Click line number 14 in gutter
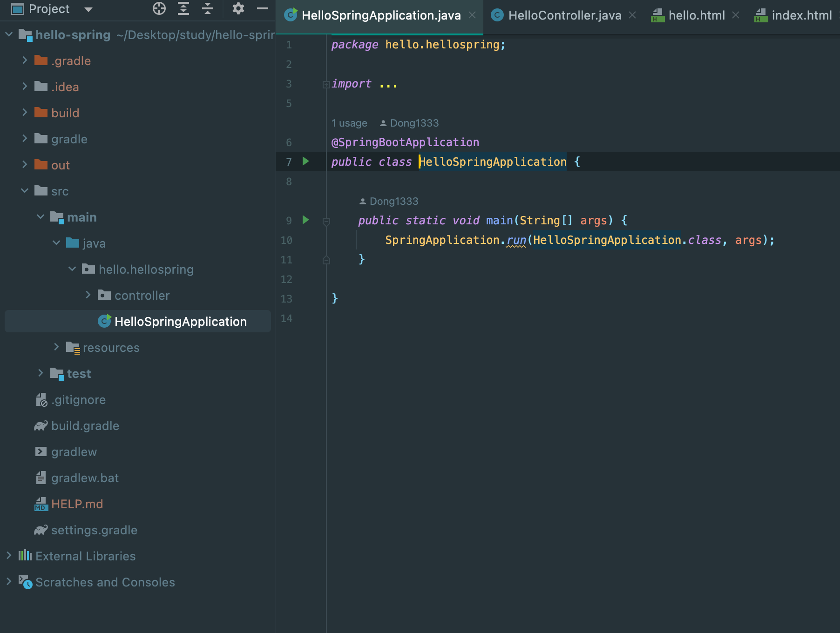The height and width of the screenshot is (633, 840). coord(286,318)
